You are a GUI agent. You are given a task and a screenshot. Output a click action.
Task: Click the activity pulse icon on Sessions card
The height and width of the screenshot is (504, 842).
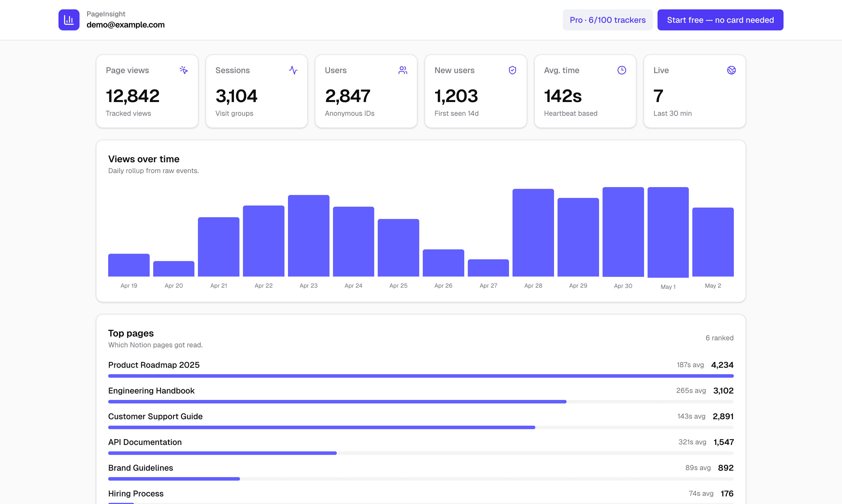click(294, 70)
